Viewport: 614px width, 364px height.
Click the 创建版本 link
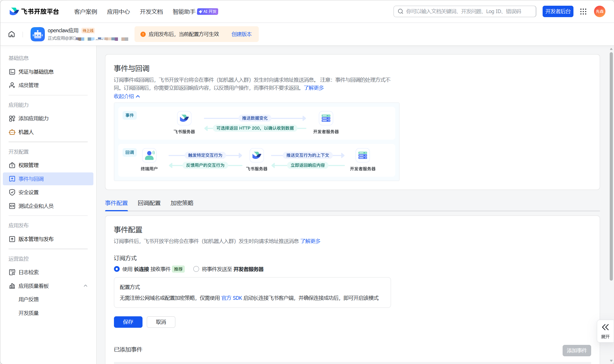pos(241,34)
